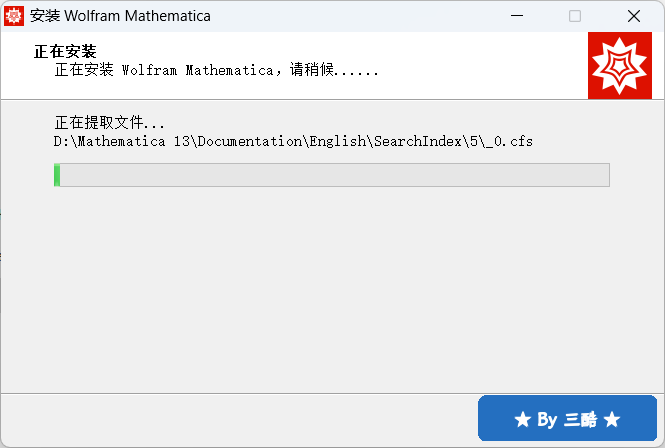Click the Mathematica icon in title bar
The width and height of the screenshot is (665, 448).
point(14,16)
